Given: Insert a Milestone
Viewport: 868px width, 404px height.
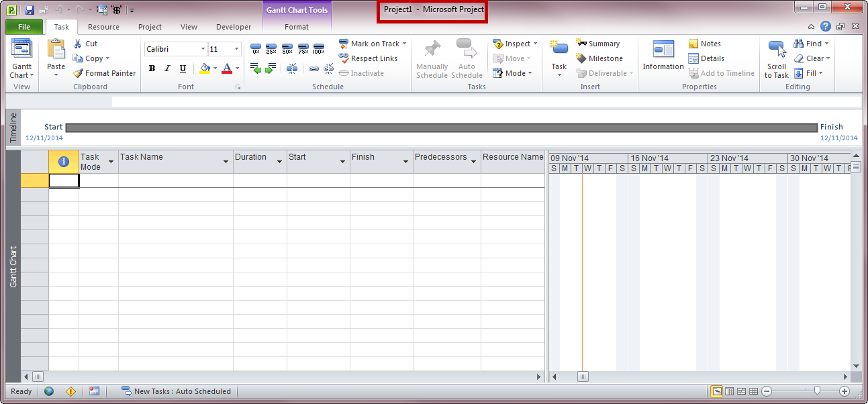Looking at the screenshot, I should [599, 58].
